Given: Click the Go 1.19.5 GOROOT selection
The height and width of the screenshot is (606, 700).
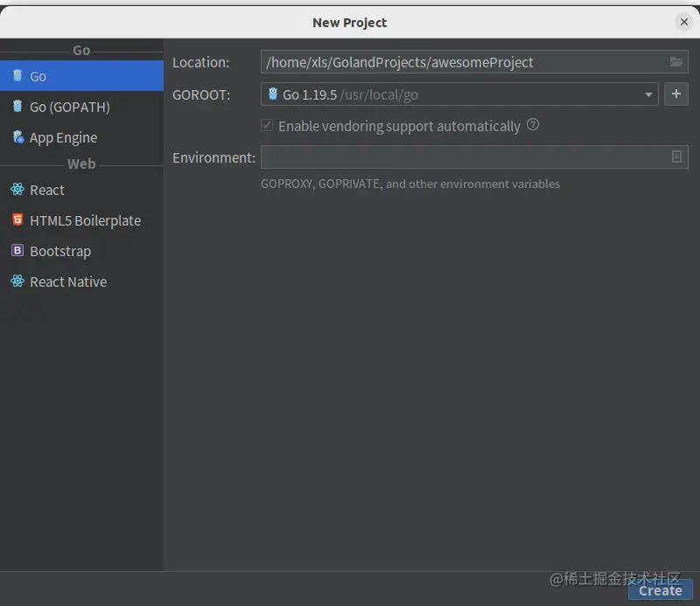Looking at the screenshot, I should click(x=459, y=94).
